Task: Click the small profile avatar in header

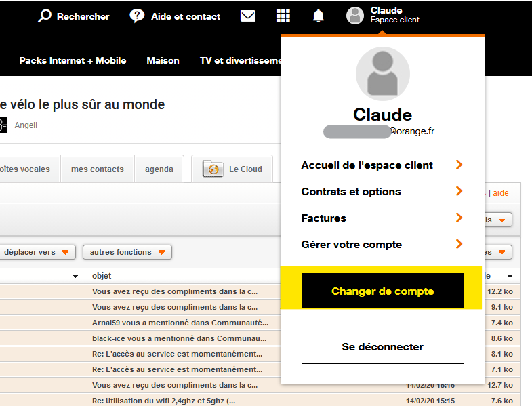Action: pos(355,16)
